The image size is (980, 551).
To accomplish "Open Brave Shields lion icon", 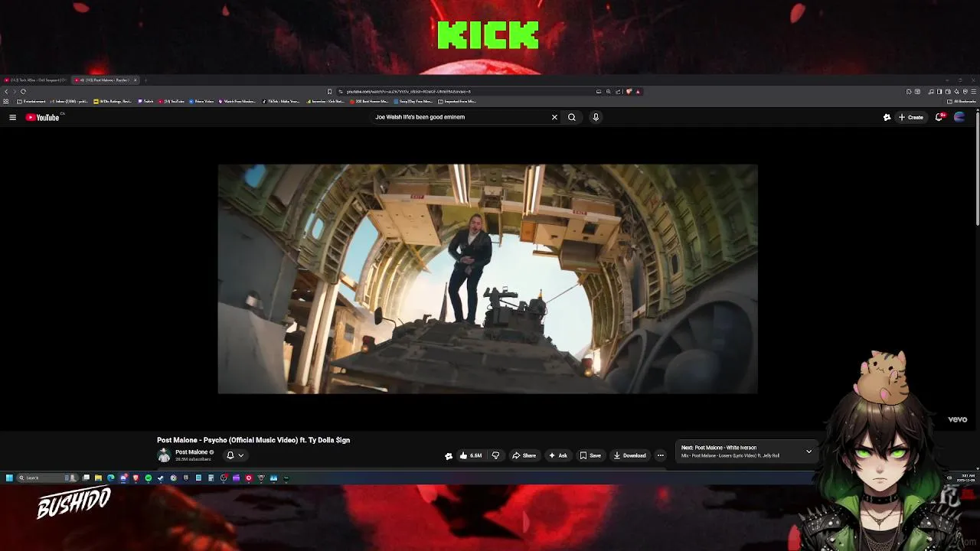I will (629, 91).
